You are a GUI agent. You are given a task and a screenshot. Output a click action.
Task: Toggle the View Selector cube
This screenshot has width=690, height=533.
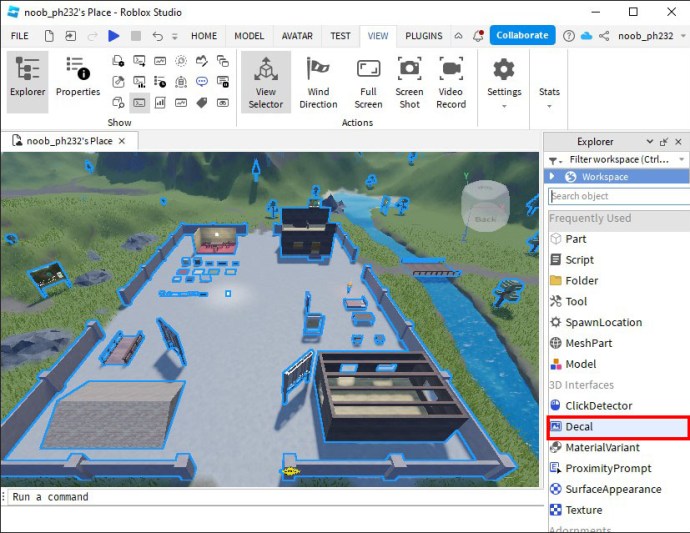(265, 81)
